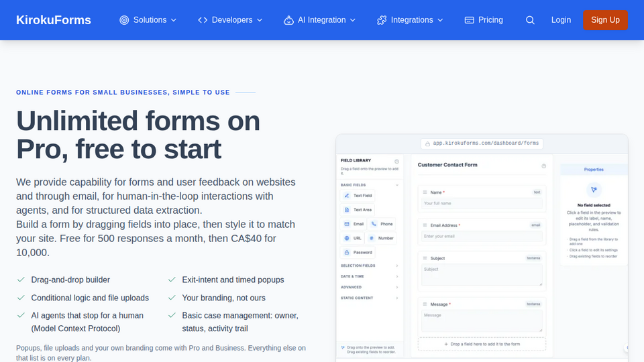Screen dimensions: 644x362
Task: Open the Developers menu label
Action: click(x=232, y=20)
